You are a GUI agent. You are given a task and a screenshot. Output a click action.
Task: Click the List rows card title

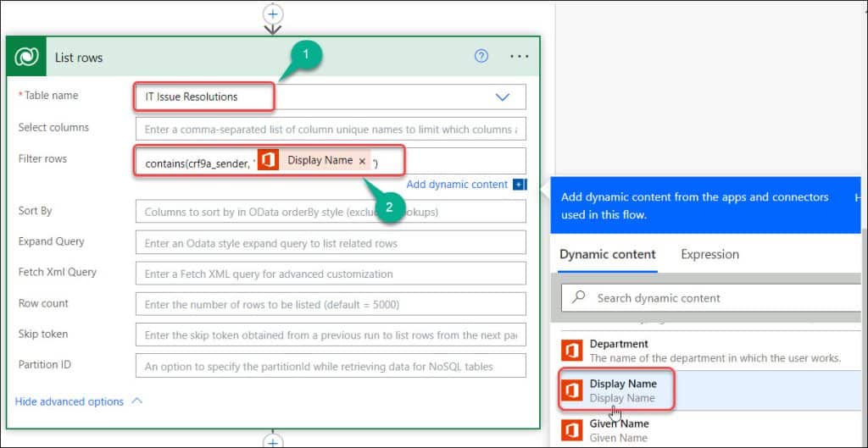pyautogui.click(x=79, y=58)
